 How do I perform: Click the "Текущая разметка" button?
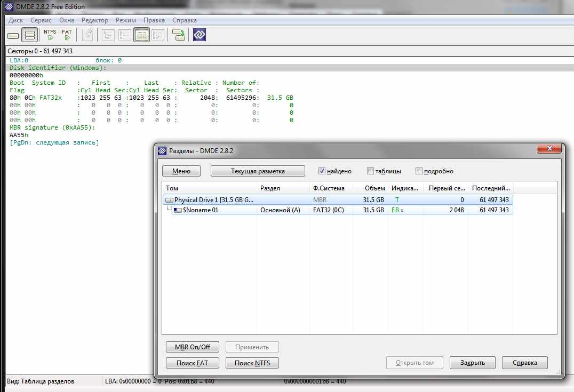pyautogui.click(x=258, y=171)
